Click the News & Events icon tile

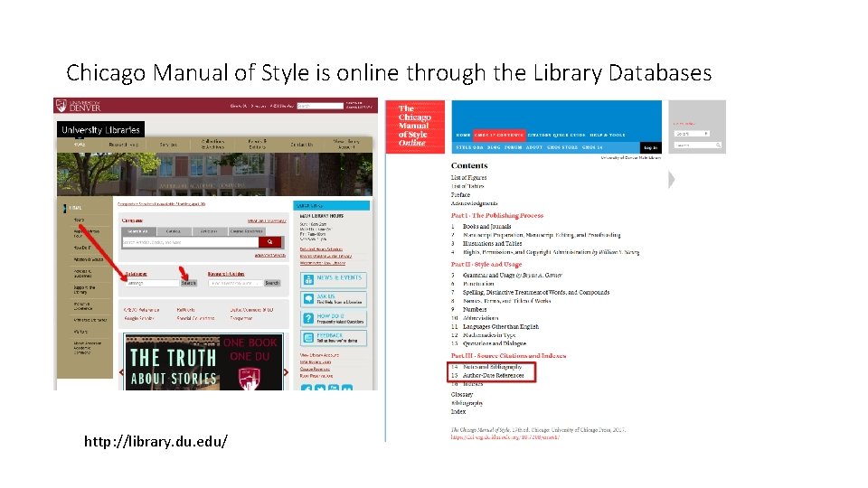coord(309,280)
